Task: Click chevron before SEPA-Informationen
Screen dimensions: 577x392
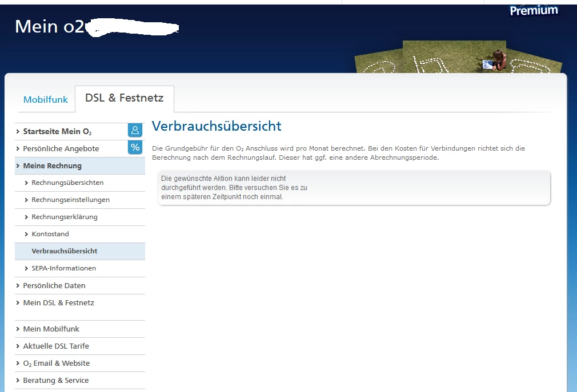Action: pos(26,269)
